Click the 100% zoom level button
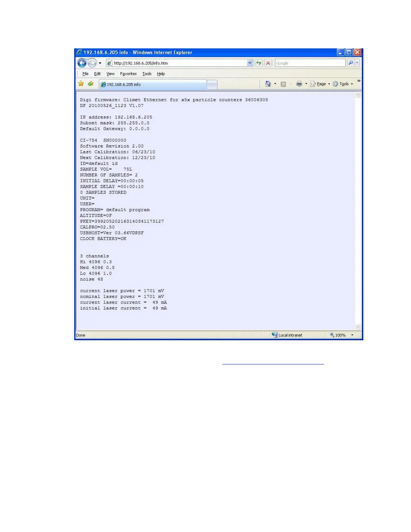Screen dimensions: 411x532 click(338, 335)
